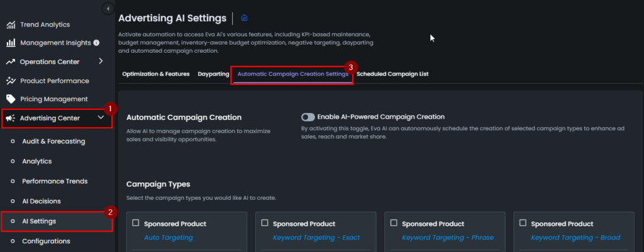Click the Product Performance sparkle icon
Image resolution: width=644 pixels, height=252 pixels.
(x=11, y=81)
